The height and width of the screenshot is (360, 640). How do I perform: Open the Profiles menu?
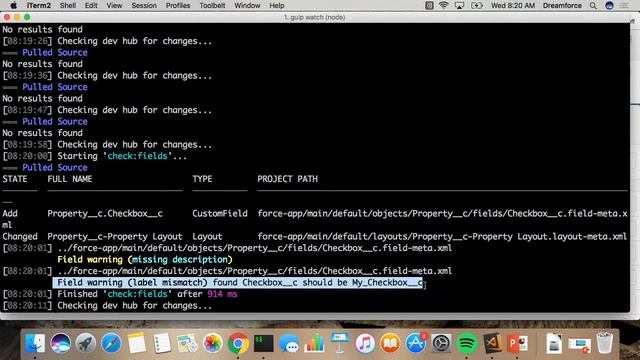tap(178, 5)
